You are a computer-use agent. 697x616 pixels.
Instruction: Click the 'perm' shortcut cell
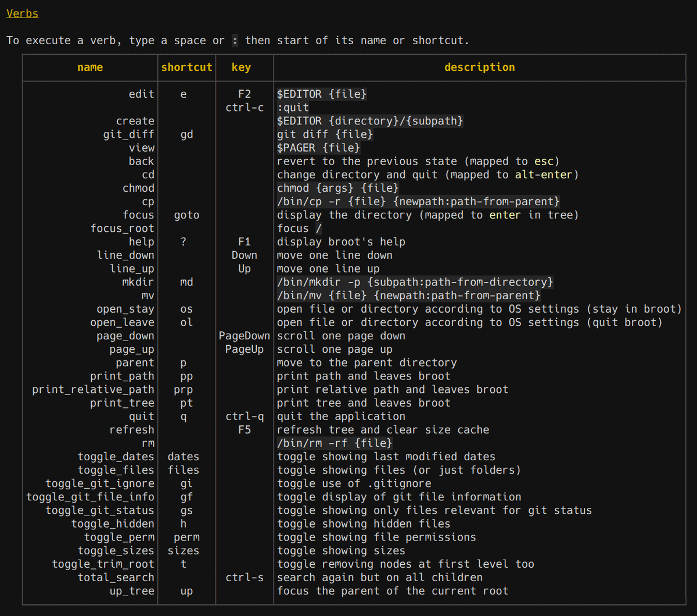coord(186,537)
